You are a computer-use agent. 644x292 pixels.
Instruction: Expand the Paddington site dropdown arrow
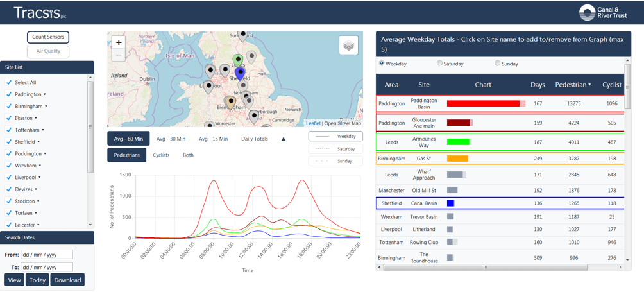click(x=45, y=95)
